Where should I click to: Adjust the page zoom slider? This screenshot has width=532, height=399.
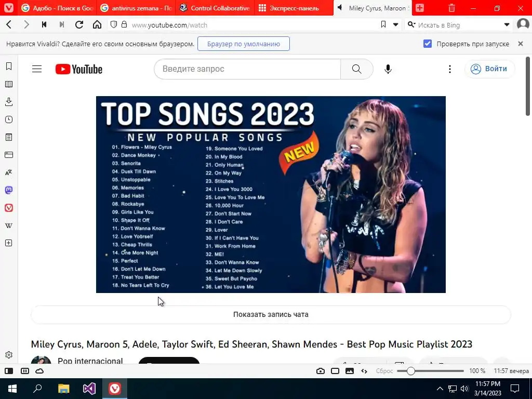[430, 371]
